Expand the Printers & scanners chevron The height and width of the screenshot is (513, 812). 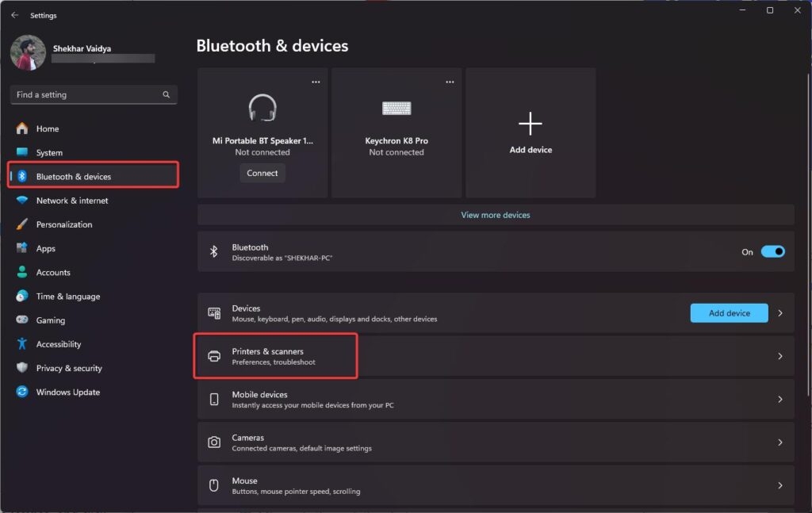tap(780, 356)
